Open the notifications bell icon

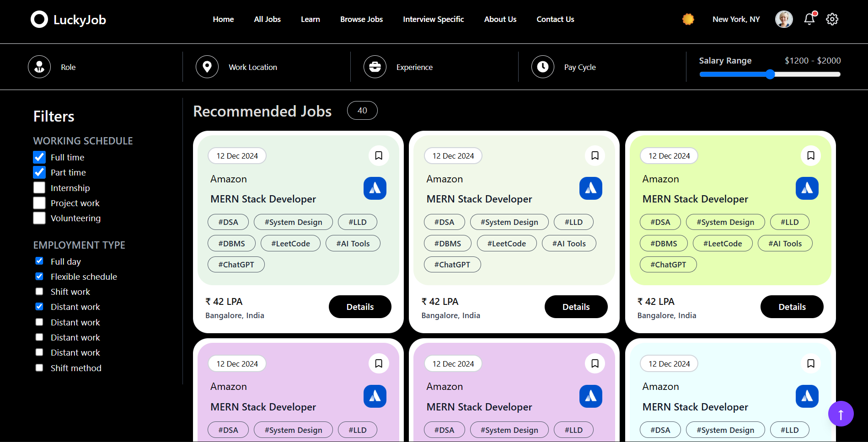(809, 19)
